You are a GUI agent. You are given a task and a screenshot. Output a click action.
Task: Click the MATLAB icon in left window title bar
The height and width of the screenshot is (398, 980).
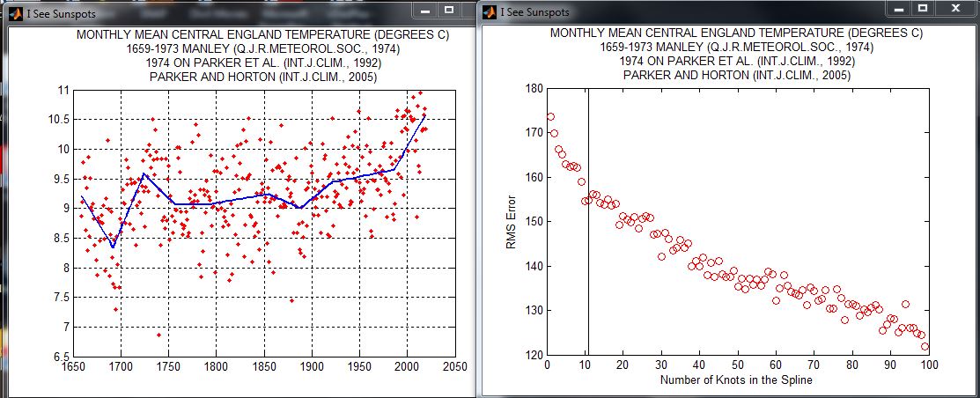(16, 11)
